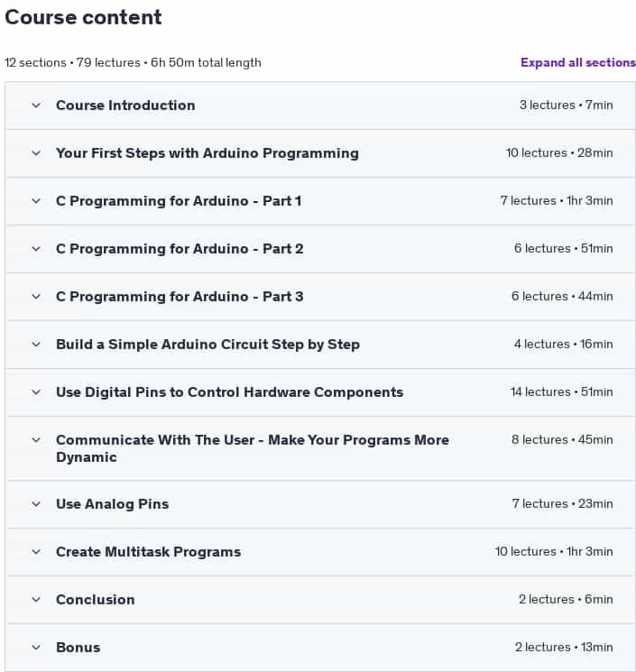Toggle chevron for C Programming Part 2
This screenshot has width=636, height=672.
point(36,249)
